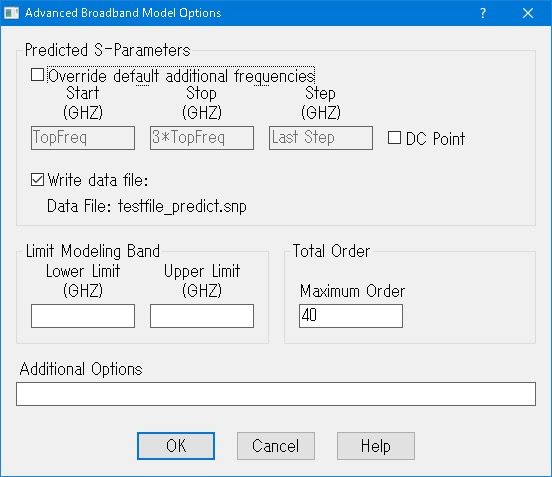Viewport: 552px width, 477px height.
Task: Close the Advanced Broadband Model Options dialog
Action: [528, 13]
